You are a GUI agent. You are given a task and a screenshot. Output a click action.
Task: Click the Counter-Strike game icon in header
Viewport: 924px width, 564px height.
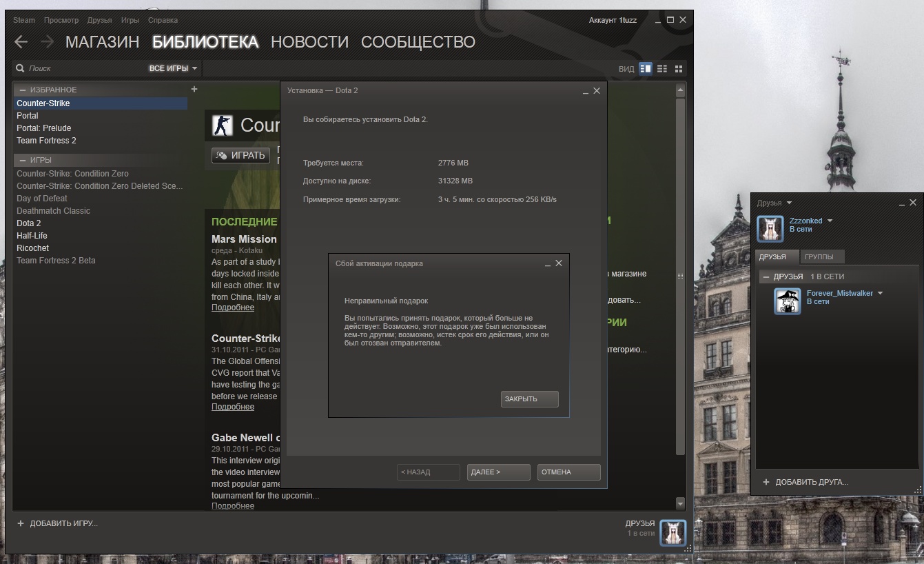pos(223,125)
